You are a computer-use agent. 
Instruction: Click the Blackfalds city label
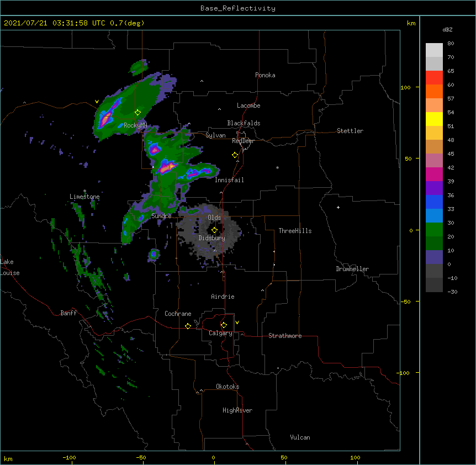pyautogui.click(x=244, y=123)
